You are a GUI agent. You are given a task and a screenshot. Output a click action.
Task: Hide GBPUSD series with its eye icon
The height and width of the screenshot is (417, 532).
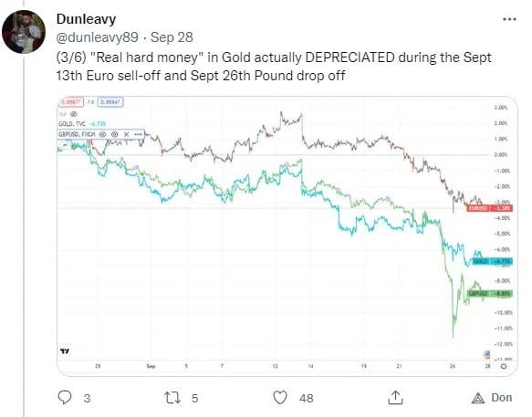point(102,134)
